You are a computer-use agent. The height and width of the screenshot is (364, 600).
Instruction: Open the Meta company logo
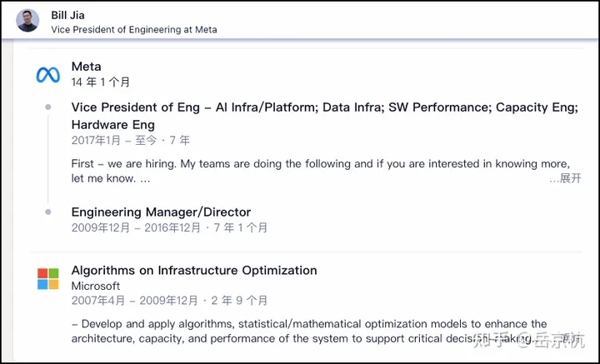tap(47, 75)
